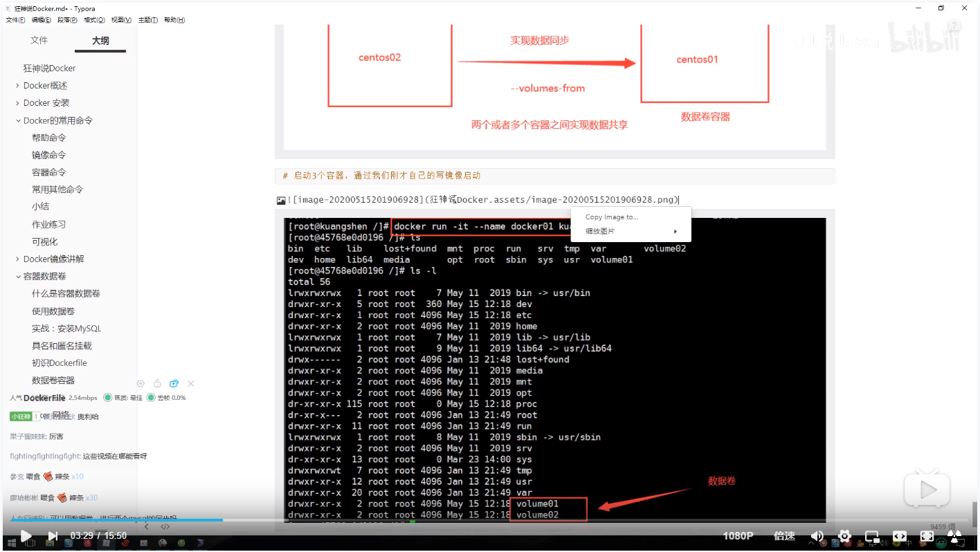The width and height of the screenshot is (980, 552).
Task: Collapse the 容器数据卷 outline section
Action: click(17, 276)
